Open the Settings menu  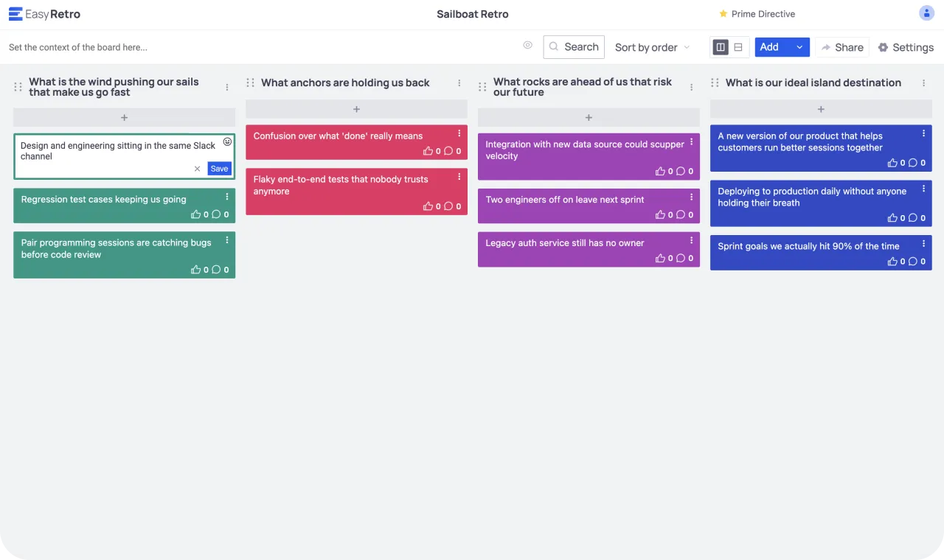[906, 47]
